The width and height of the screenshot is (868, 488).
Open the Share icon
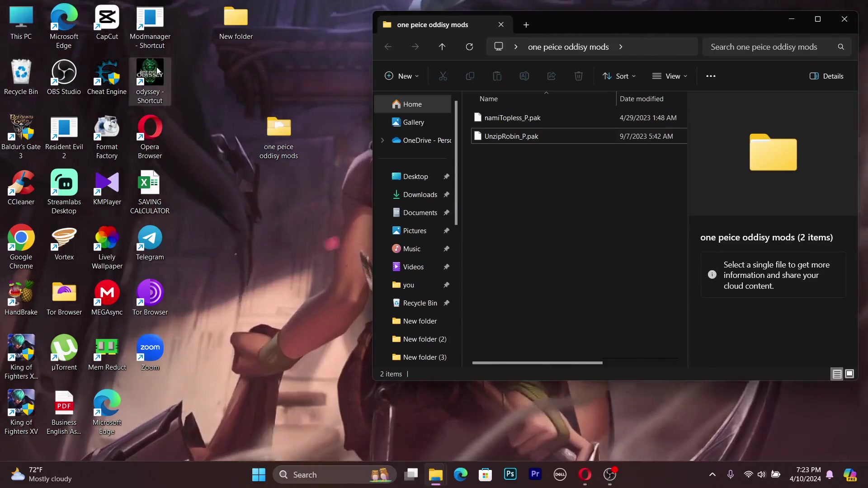tap(551, 76)
